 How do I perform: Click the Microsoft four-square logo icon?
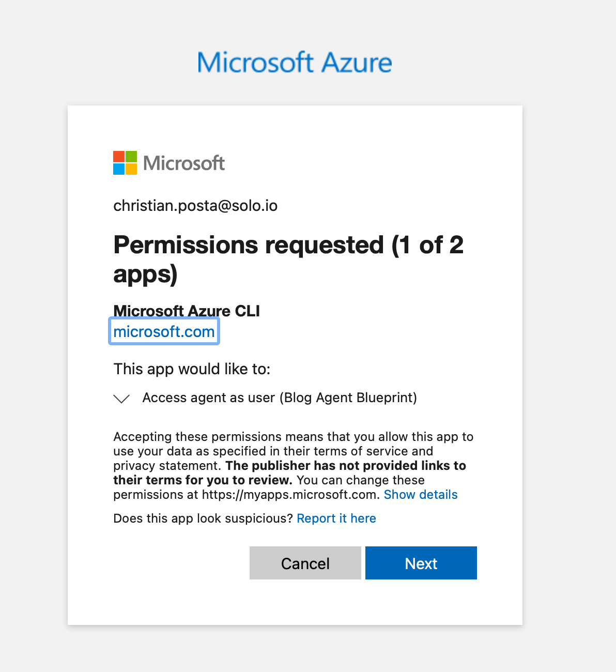click(x=125, y=163)
